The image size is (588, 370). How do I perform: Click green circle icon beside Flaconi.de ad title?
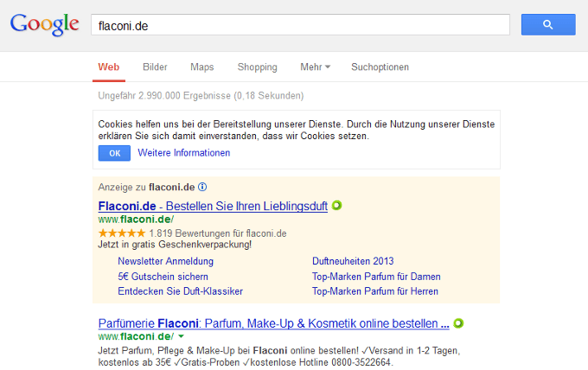point(336,206)
